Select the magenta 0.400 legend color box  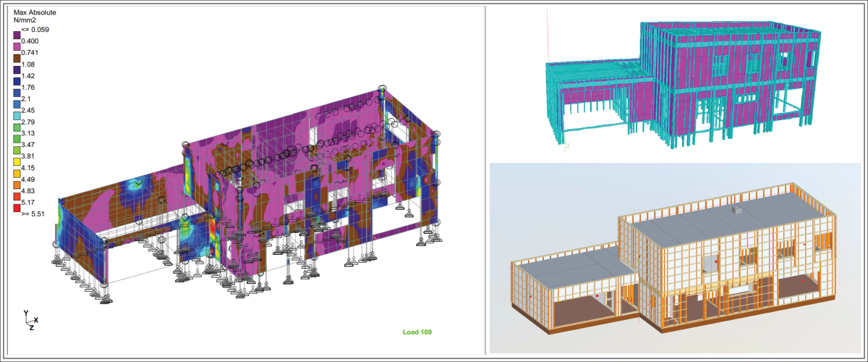click(17, 46)
